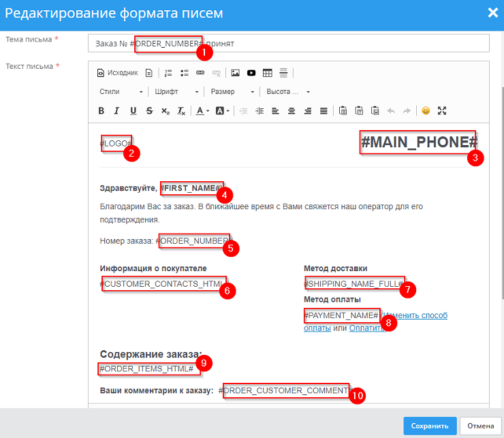Viewport: 504px width, 438px height.
Task: Click the Исходник source view button
Action: click(117, 72)
